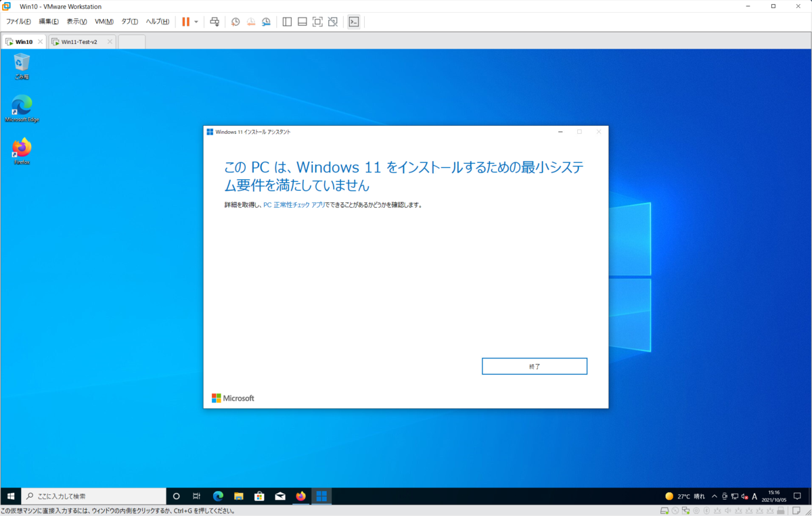812x516 pixels.
Task: Toggle the library sidebar view
Action: tap(287, 22)
